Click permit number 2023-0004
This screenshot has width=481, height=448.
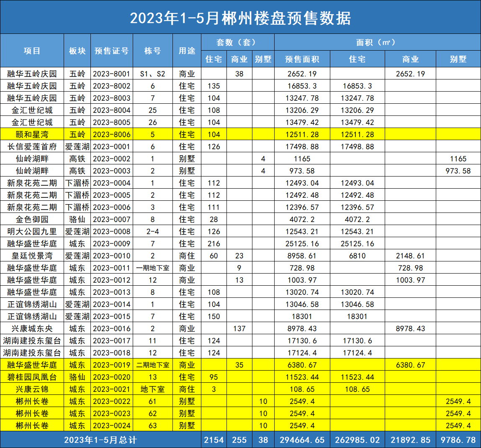112,183
